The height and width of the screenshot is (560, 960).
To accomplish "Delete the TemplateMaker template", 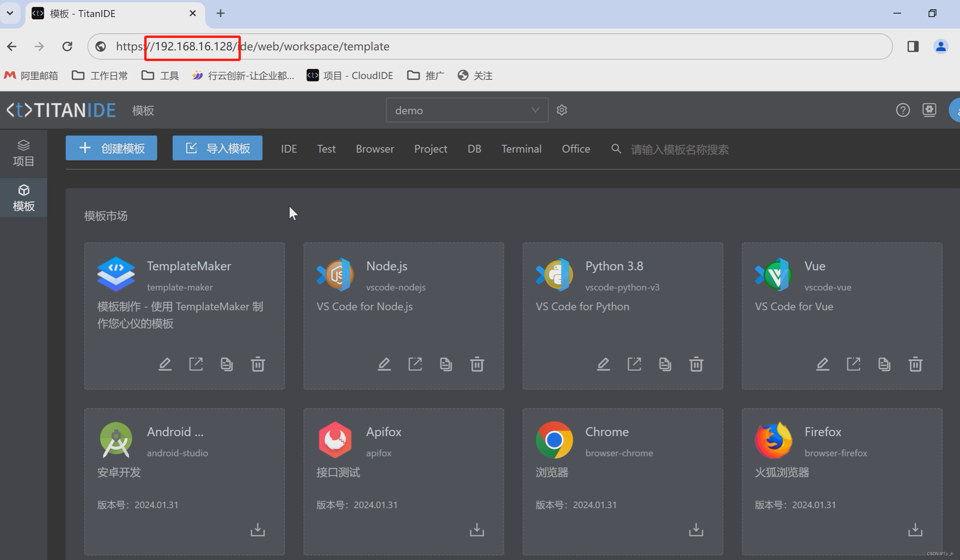I will click(x=258, y=364).
